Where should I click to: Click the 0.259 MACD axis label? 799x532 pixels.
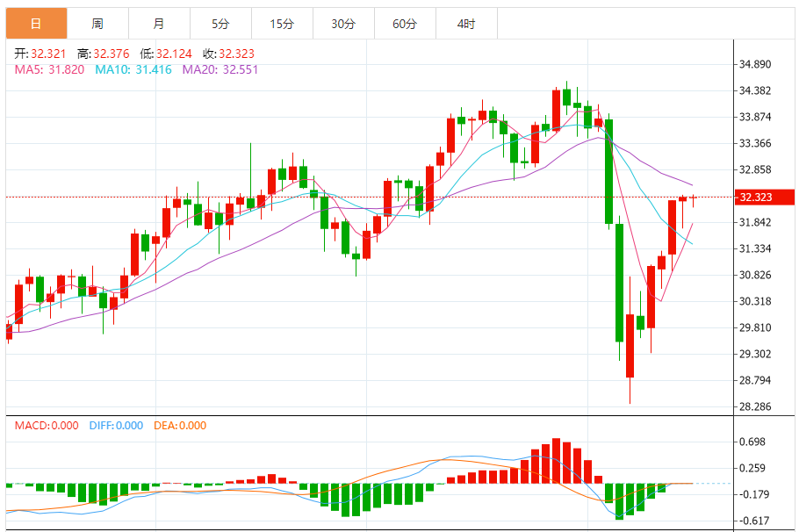pos(752,468)
